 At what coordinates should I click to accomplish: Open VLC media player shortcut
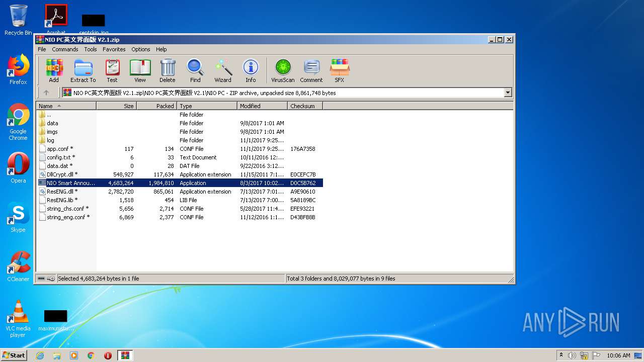click(18, 319)
